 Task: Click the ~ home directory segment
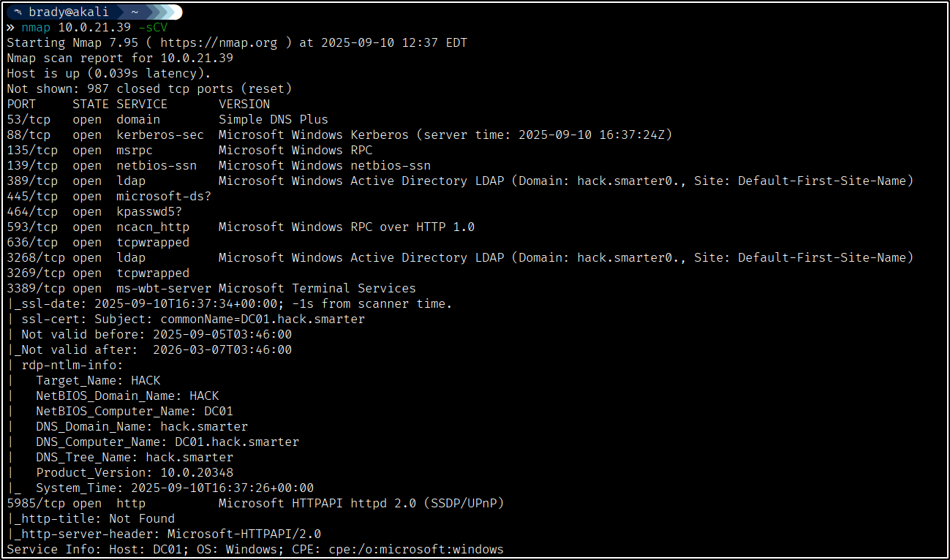[135, 12]
